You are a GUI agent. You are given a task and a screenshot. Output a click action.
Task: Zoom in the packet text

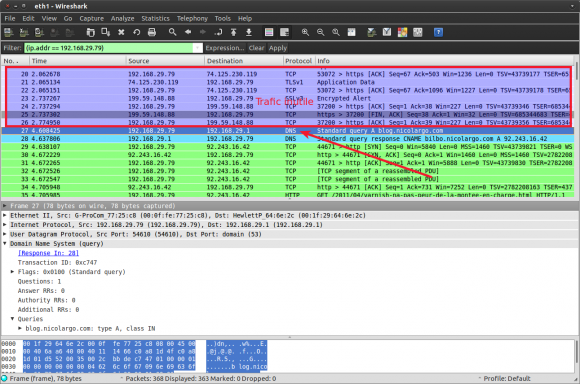pyautogui.click(x=305, y=33)
